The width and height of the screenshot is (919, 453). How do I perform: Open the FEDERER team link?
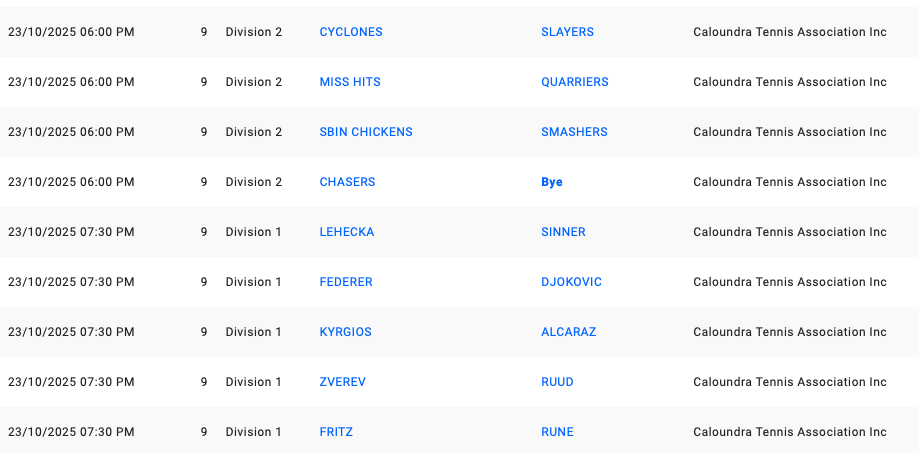click(345, 282)
